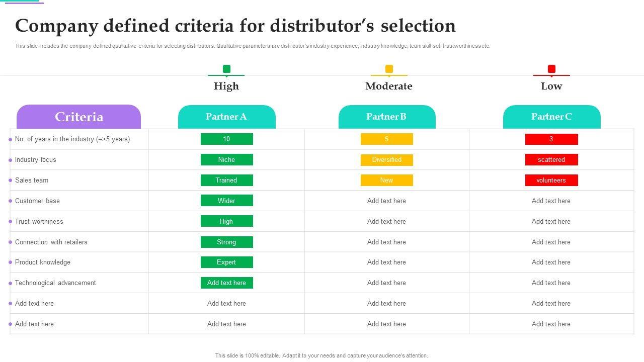Click the yellow Diversified cell
The image size is (644, 362).
pos(386,160)
